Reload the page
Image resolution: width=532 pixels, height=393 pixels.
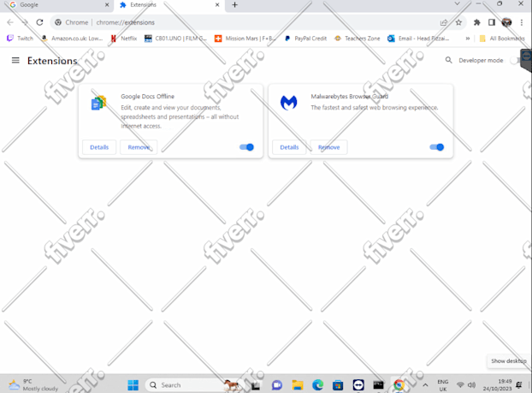coord(39,22)
